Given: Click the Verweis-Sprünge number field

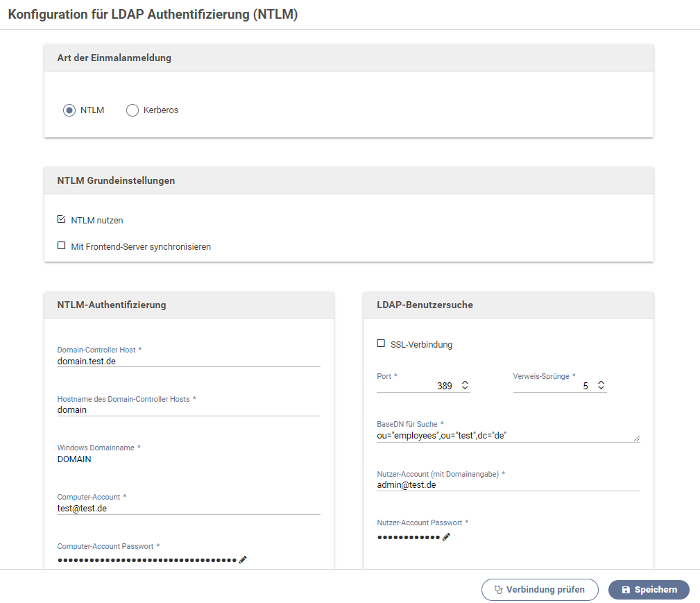Looking at the screenshot, I should click(552, 386).
